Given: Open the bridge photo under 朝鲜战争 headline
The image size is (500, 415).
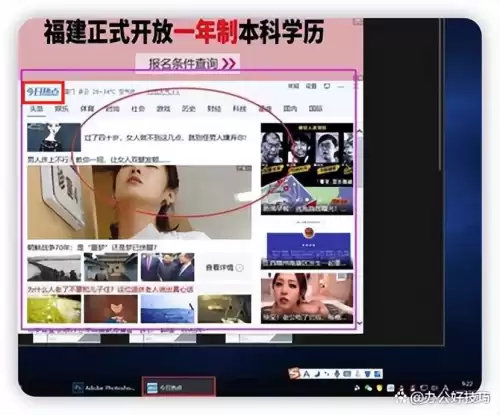Looking at the screenshot, I should [x=54, y=267].
